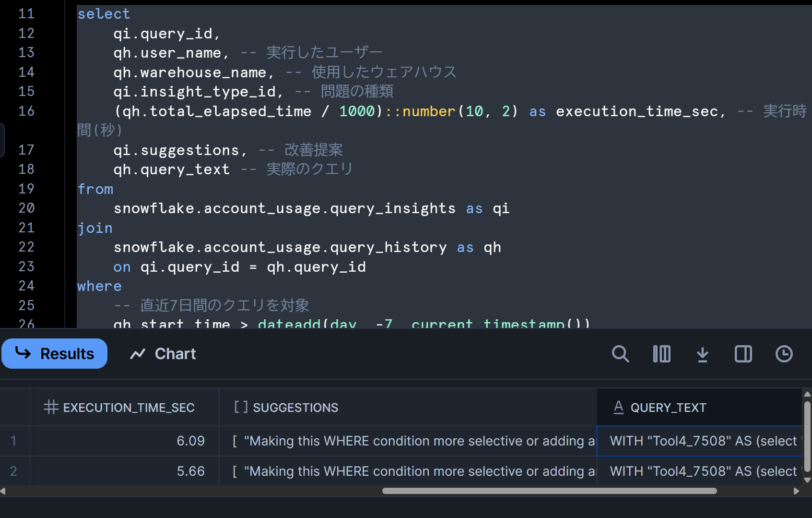The width and height of the screenshot is (812, 518).
Task: Open the search results magnifier icon
Action: [620, 354]
